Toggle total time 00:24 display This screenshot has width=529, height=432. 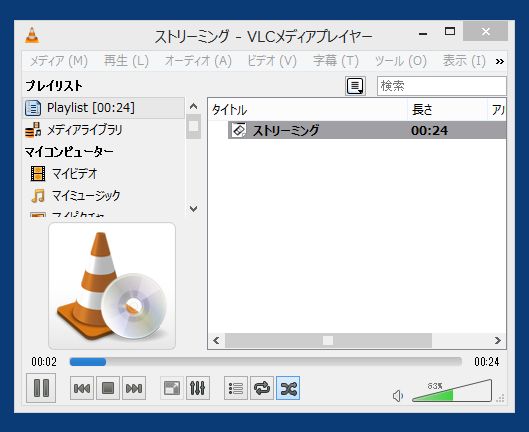coord(486,362)
